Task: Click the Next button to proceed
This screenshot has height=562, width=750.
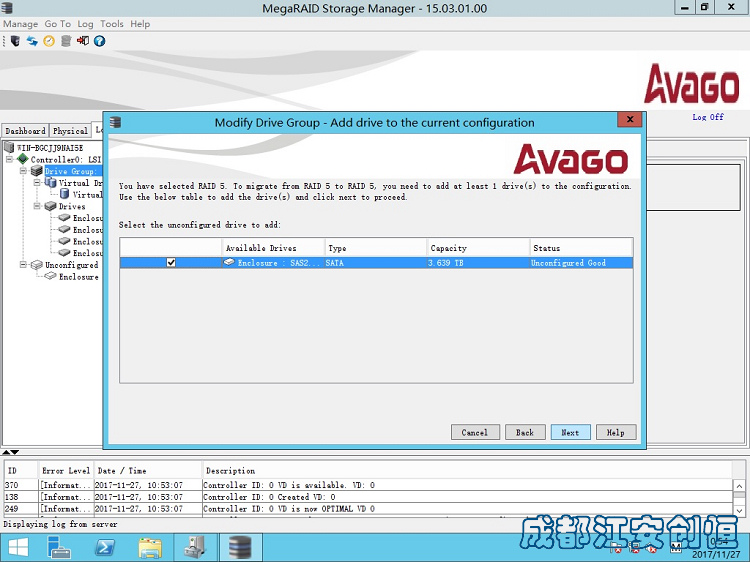Action: (570, 432)
